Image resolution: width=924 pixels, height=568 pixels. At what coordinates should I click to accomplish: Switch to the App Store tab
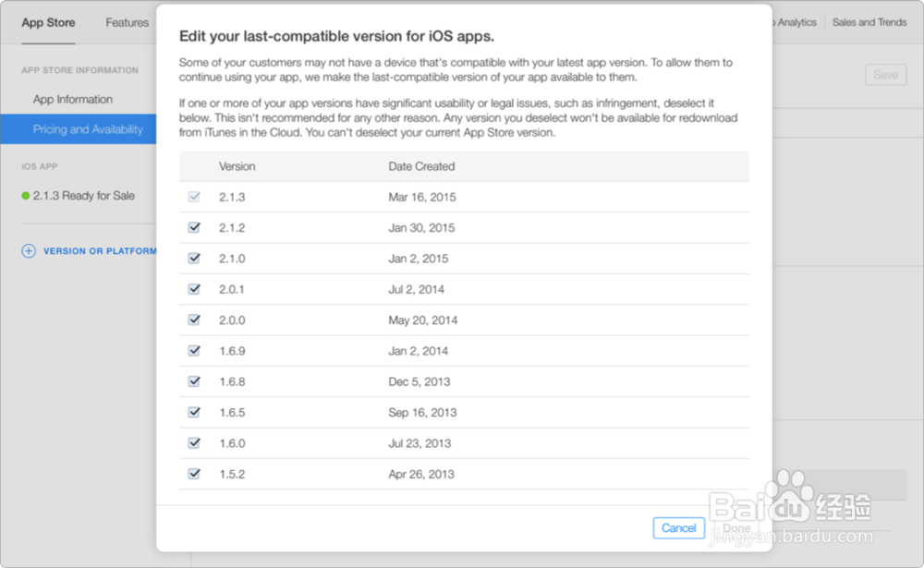(48, 22)
